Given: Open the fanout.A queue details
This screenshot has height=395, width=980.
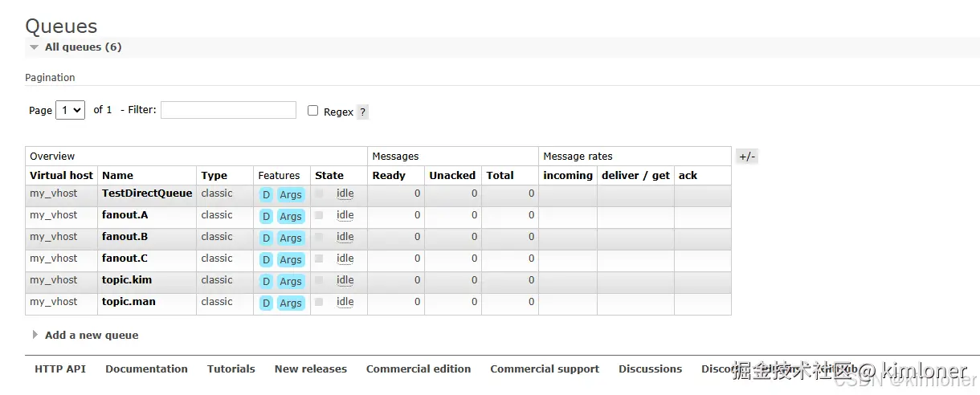Looking at the screenshot, I should coord(125,215).
